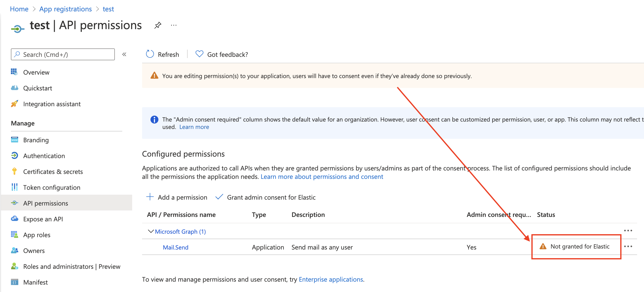Select the Quickstart sidebar item
Screen dimensions: 644x292
tap(38, 88)
